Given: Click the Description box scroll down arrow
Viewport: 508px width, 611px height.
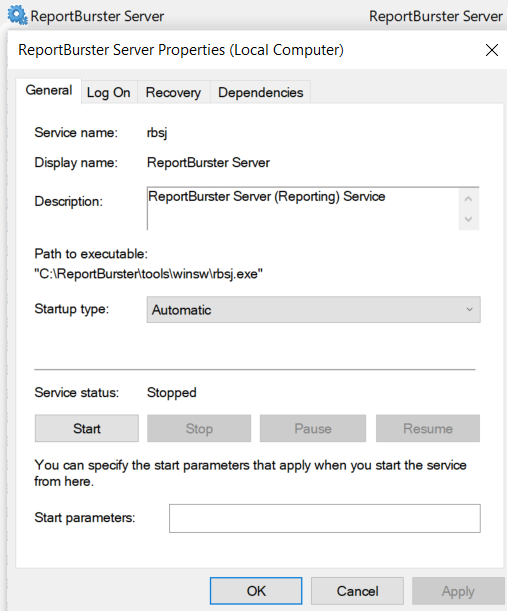Looking at the screenshot, I should point(469,219).
